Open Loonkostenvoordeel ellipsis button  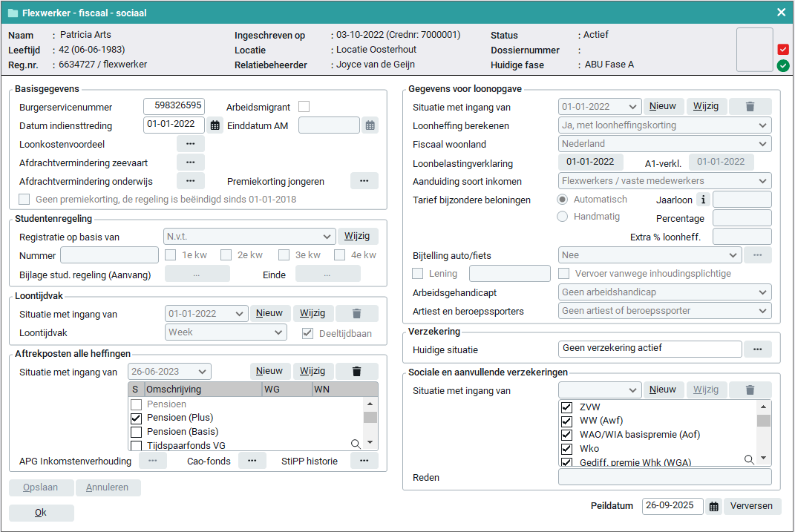coord(190,143)
